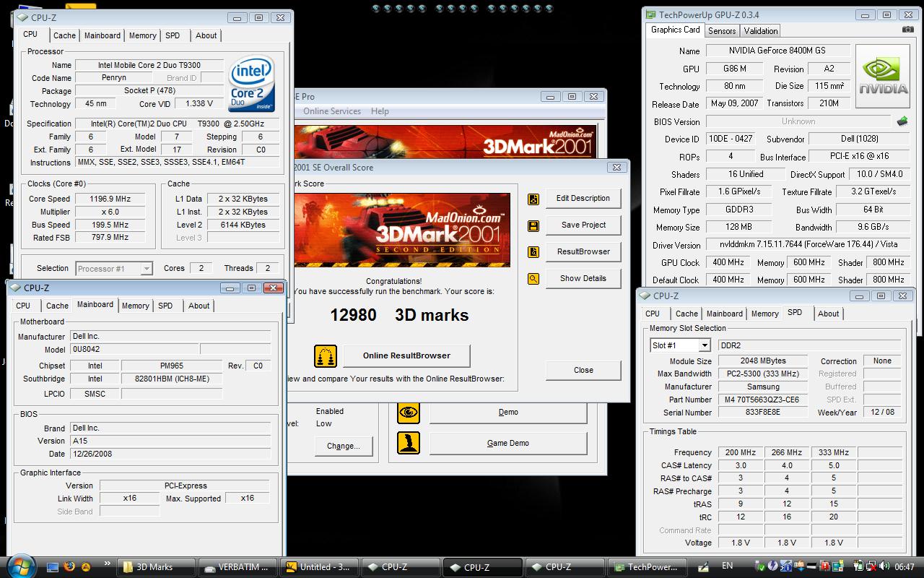The height and width of the screenshot is (578, 924).
Task: Click the ResultBrowser yellow file icon
Action: point(533,252)
